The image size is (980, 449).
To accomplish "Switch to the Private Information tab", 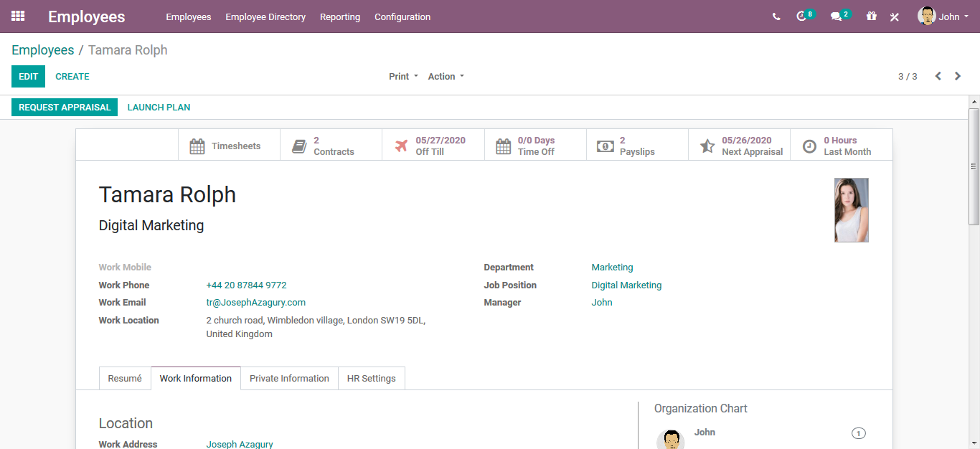I will click(x=289, y=378).
